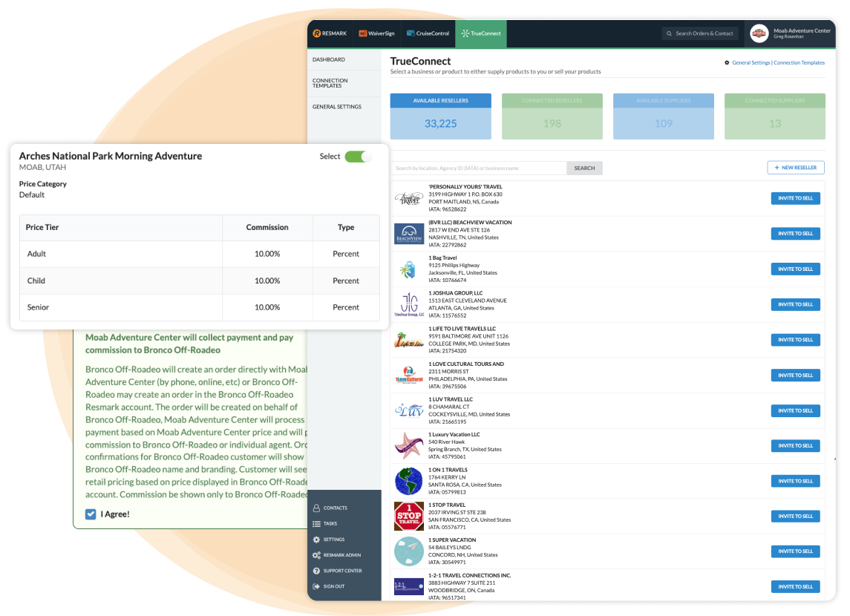Click the search magnifier icon in top bar
Viewport: 850px width, 616px height.
point(669,33)
